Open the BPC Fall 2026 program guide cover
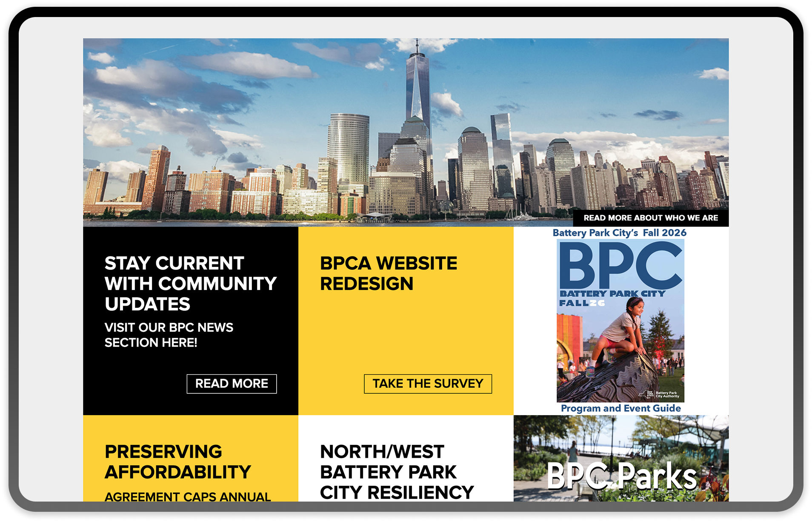The width and height of the screenshot is (812, 522). coord(620,321)
